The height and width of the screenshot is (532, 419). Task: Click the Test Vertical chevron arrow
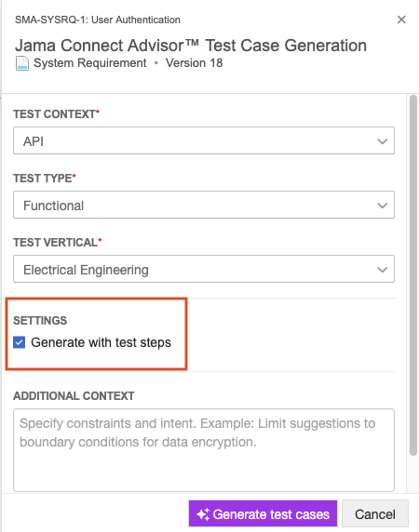[x=383, y=270]
